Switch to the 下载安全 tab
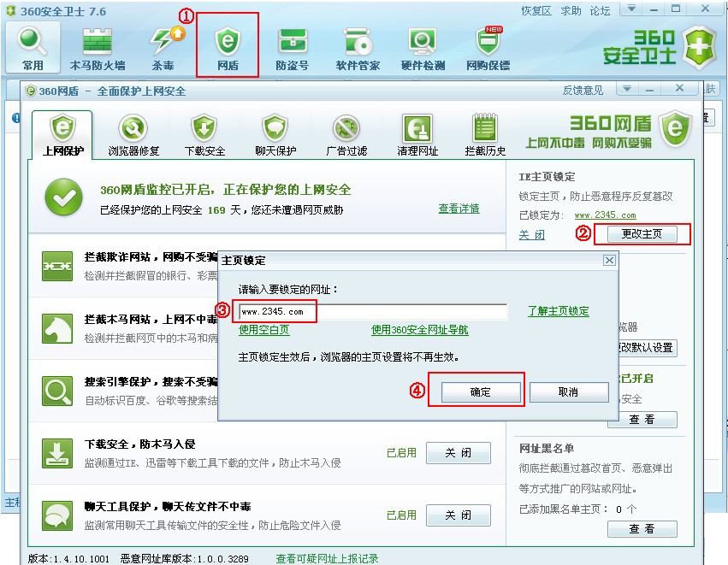This screenshot has width=728, height=565. click(204, 135)
